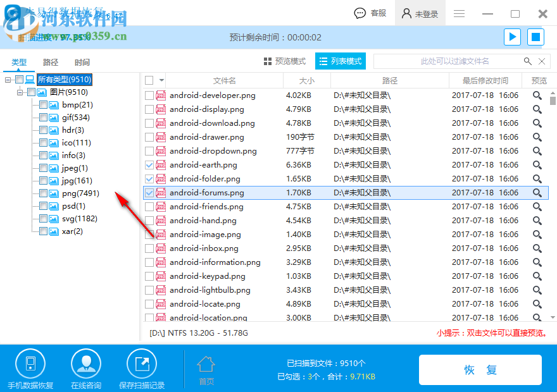Viewport: 557px width, 392px height.
Task: Switch to 预览模式 preview mode
Action: click(285, 61)
